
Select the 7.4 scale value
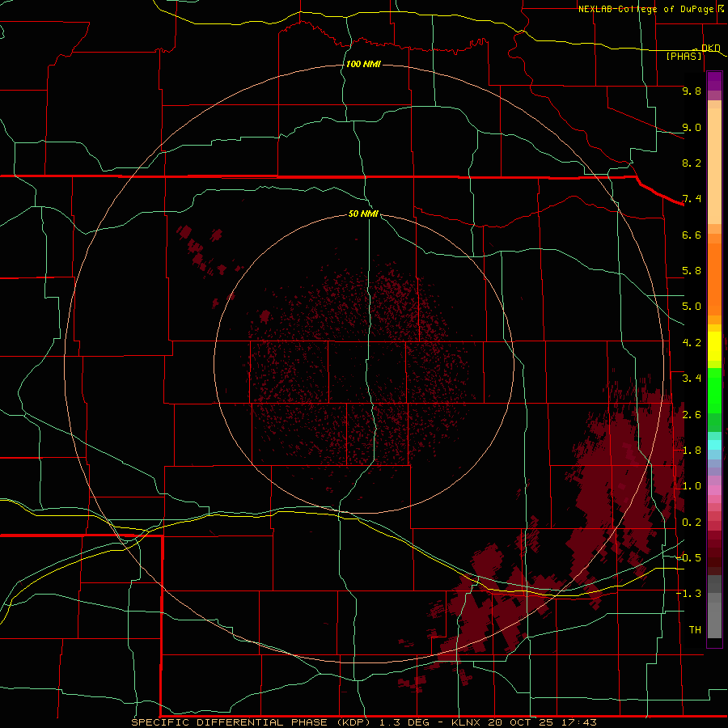click(x=692, y=199)
